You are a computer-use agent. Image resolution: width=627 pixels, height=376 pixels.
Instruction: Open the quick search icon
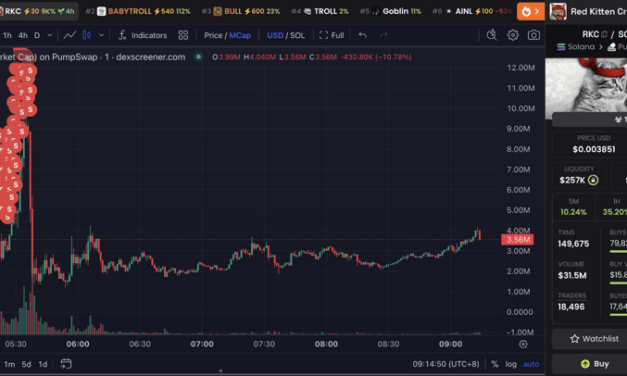pos(492,35)
